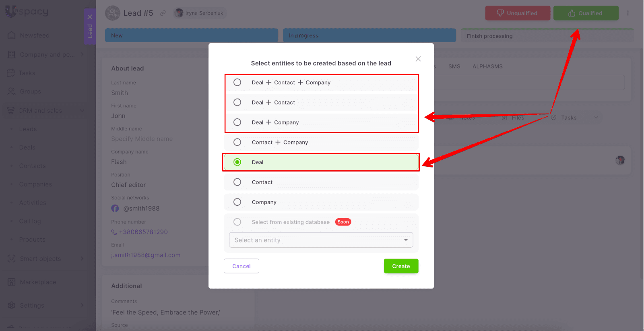Click the copy lead link icon
Image resolution: width=644 pixels, height=331 pixels.
coord(163,13)
